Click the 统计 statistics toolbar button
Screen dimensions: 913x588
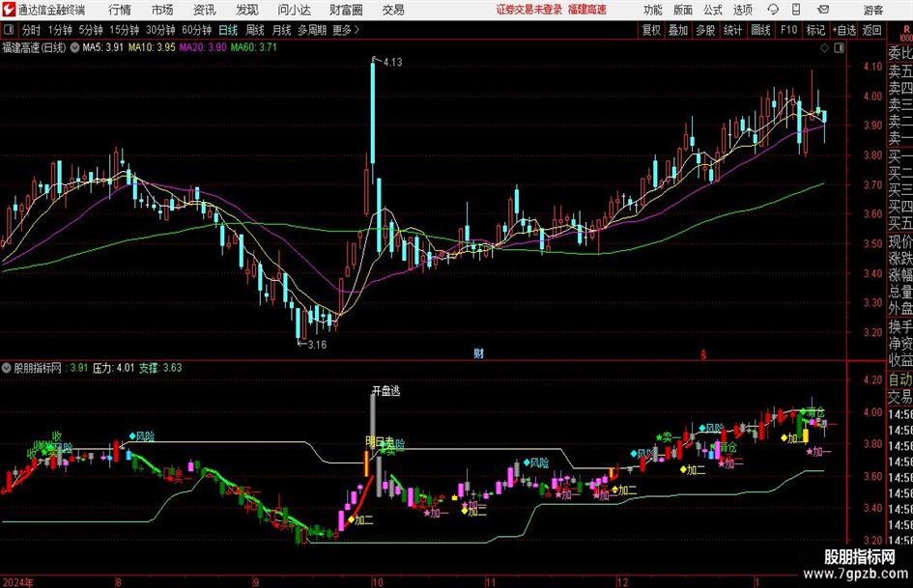733,30
